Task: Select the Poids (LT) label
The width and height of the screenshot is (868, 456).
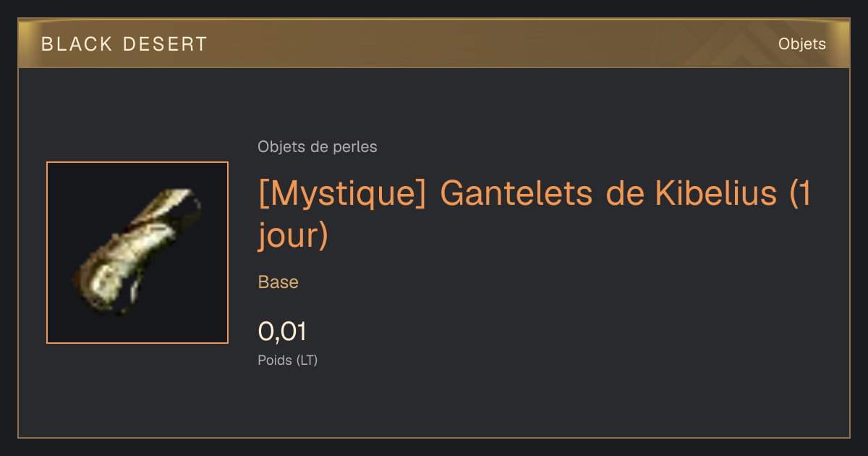Action: [288, 360]
